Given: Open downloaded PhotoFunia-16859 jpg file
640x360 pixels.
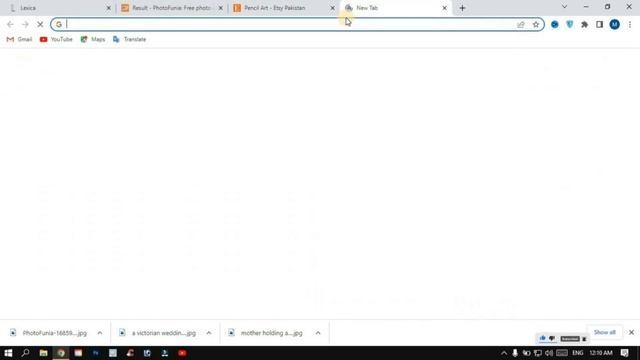Looking at the screenshot, I should [49, 333].
